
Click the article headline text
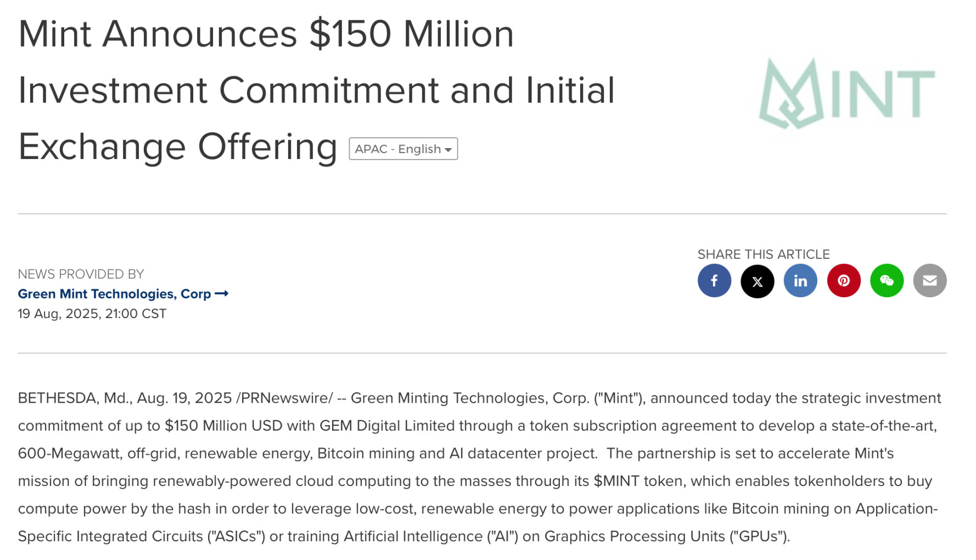tap(316, 90)
